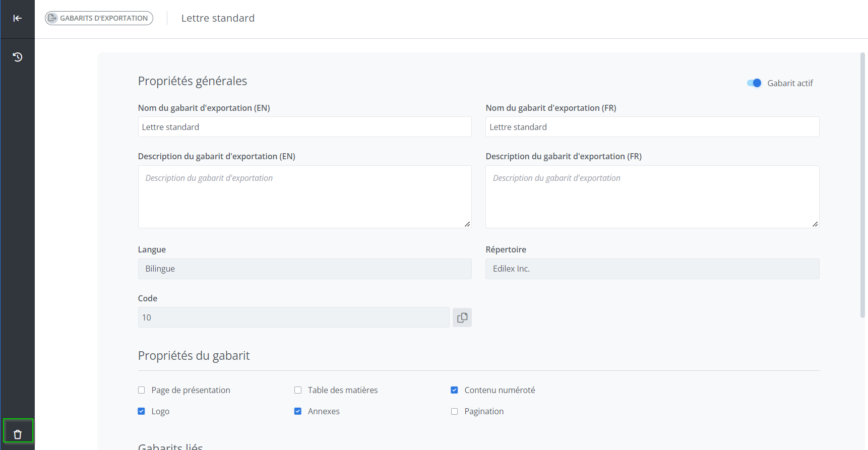
Task: Open the Répertoire Edilex Inc. field
Action: (x=652, y=269)
